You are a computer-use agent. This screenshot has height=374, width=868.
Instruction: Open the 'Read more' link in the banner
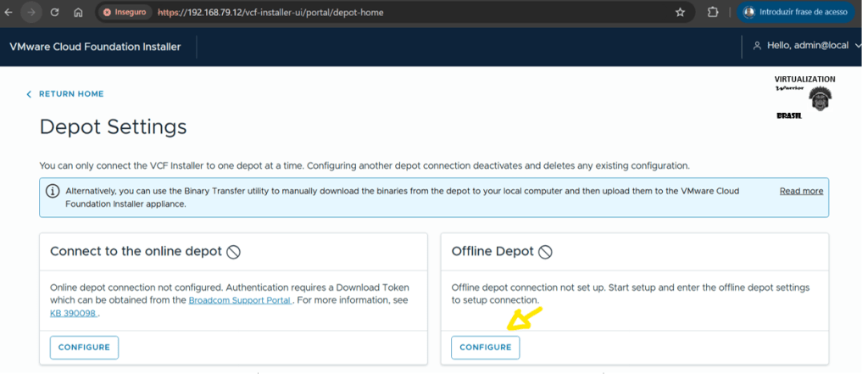point(801,191)
